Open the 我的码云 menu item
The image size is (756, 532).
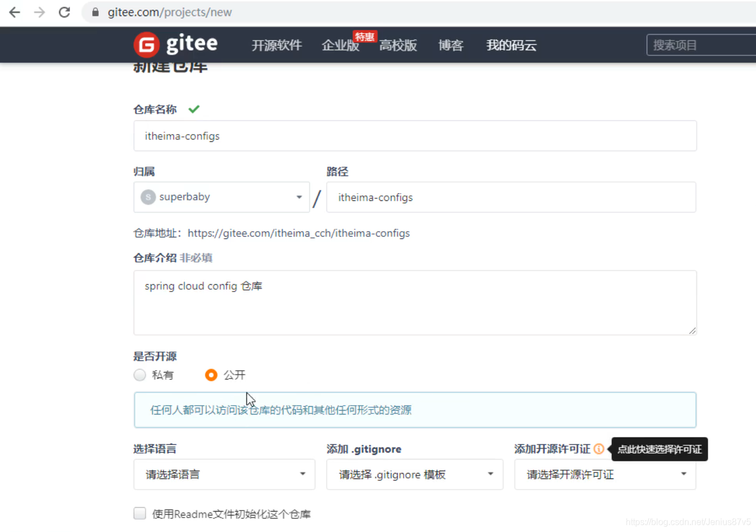(x=511, y=45)
